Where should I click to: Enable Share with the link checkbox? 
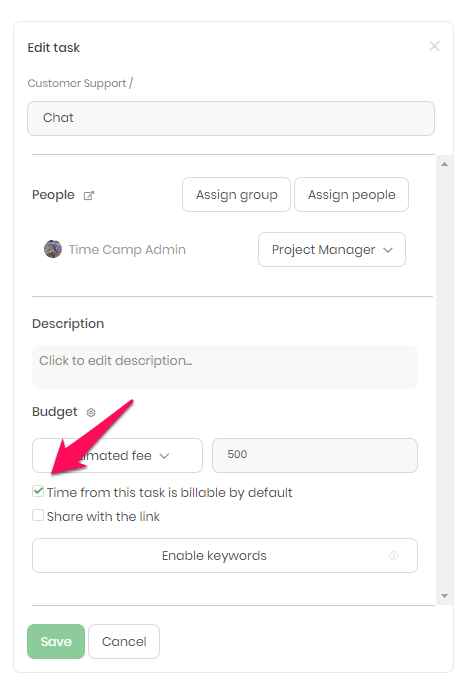click(38, 515)
